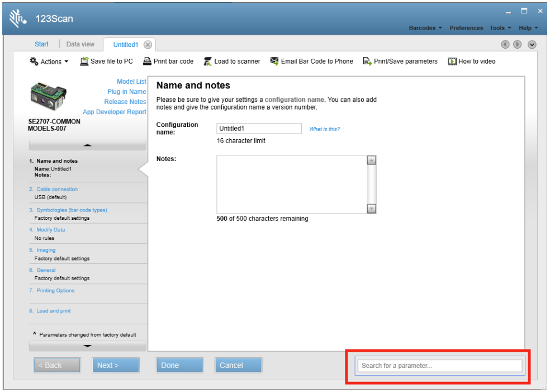
Task: Click the Back button
Action: (57, 365)
